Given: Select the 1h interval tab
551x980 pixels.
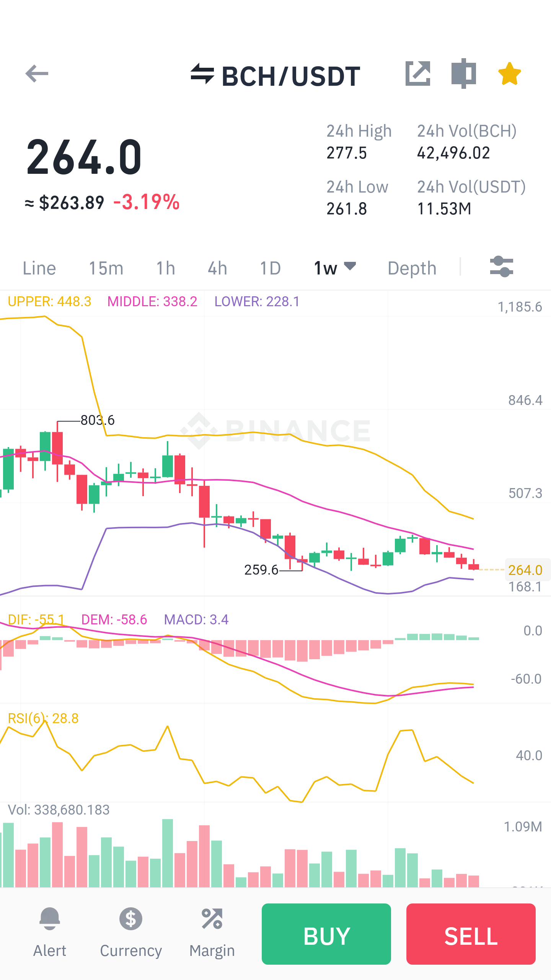Looking at the screenshot, I should pyautogui.click(x=166, y=268).
